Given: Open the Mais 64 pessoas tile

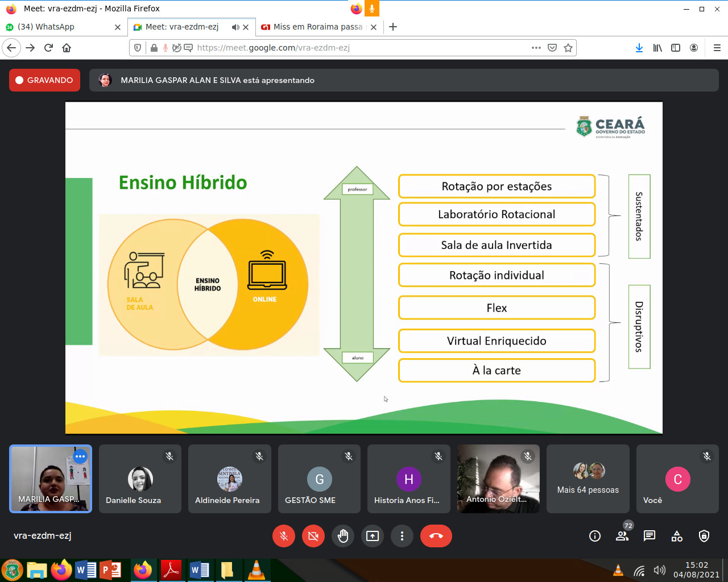Looking at the screenshot, I should click(x=588, y=479).
